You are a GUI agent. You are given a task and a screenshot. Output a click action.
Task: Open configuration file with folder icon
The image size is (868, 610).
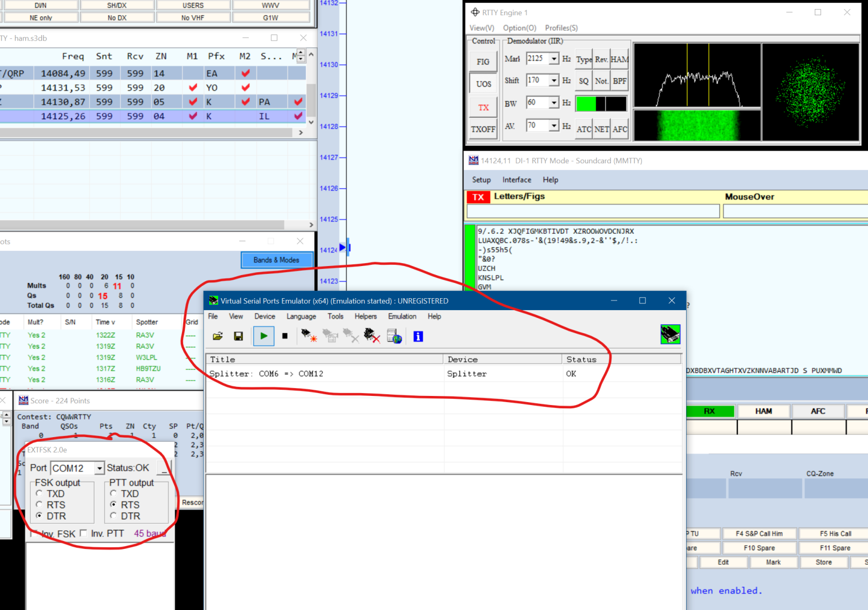(x=218, y=337)
